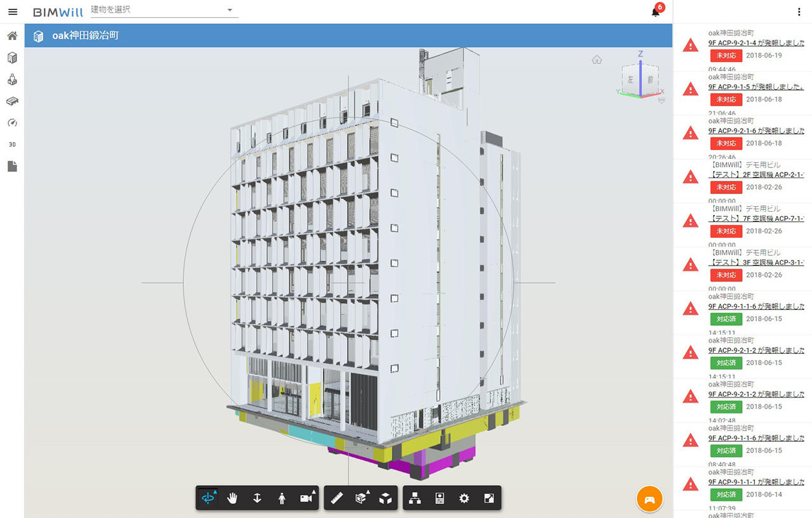Open the 9F ACP-9-2-1-4 alert link
This screenshot has width=812, height=518.
755,44
